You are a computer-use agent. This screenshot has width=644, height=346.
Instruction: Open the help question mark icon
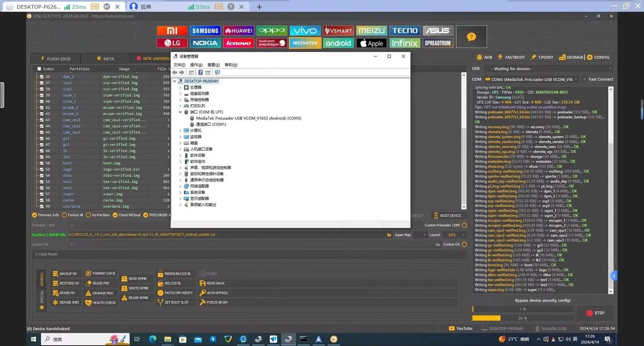[x=471, y=37]
